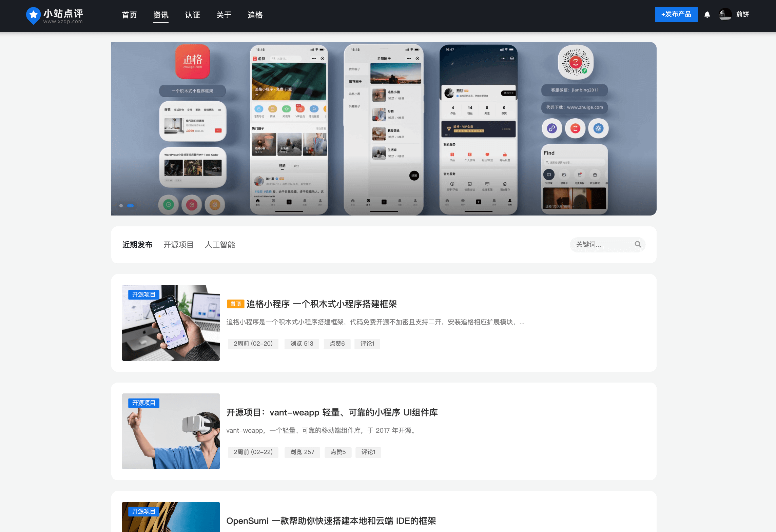
Task: Focus the 关键词 search field
Action: click(607, 244)
